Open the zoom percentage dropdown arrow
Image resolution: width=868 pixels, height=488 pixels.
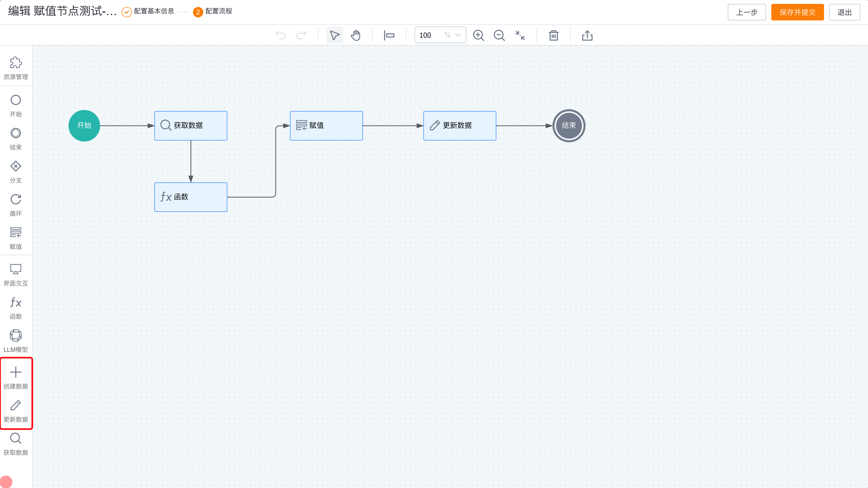click(458, 35)
